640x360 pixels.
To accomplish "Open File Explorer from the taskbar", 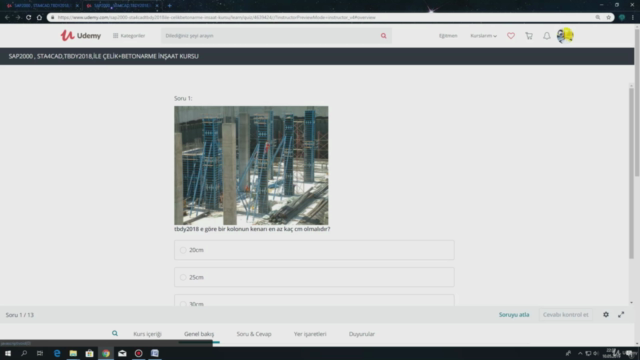I will (73, 353).
